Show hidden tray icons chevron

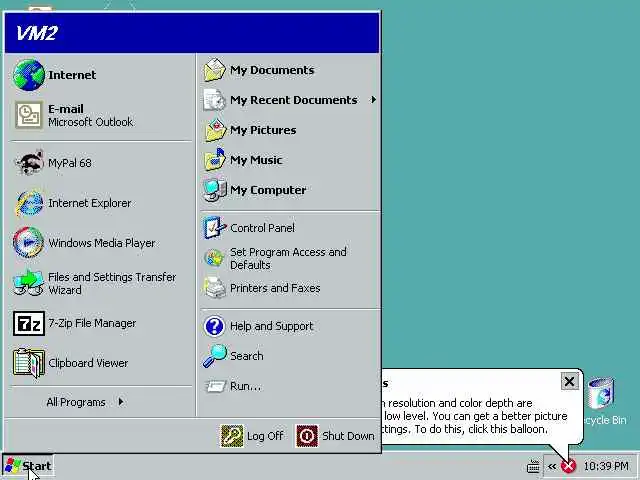click(552, 466)
